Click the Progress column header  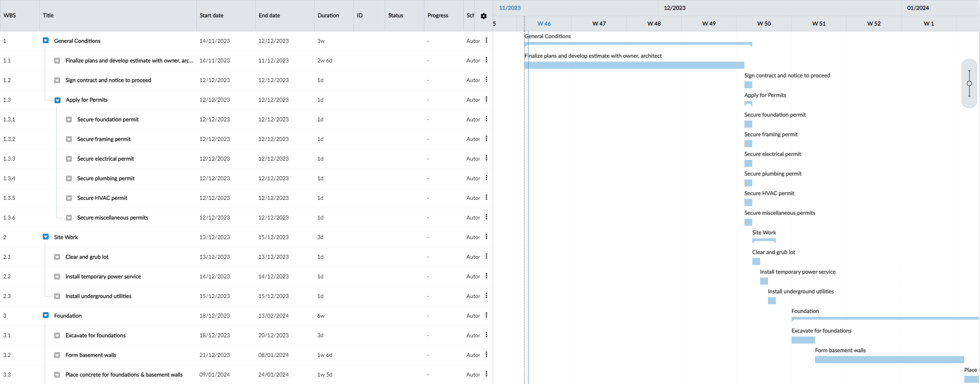click(437, 16)
